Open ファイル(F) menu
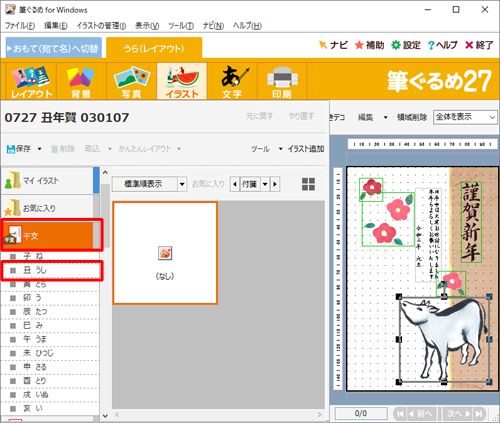Viewport: 500px width, 423px height. tap(20, 26)
